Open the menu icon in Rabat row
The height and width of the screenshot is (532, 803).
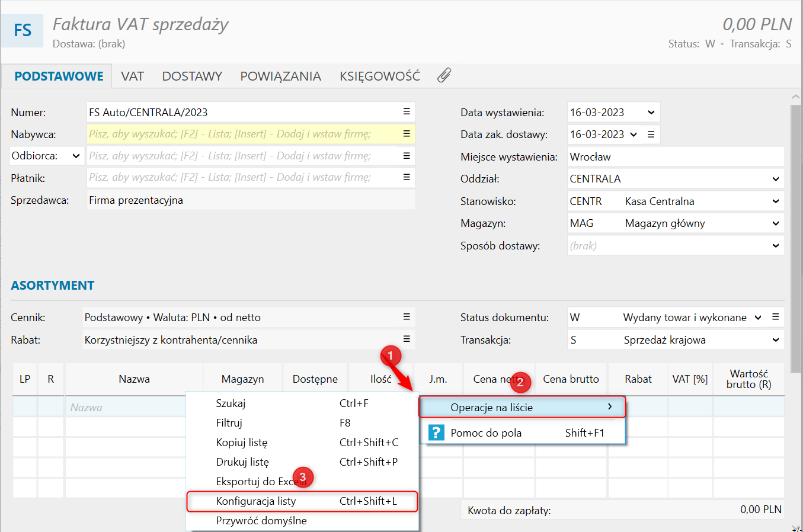pos(407,339)
